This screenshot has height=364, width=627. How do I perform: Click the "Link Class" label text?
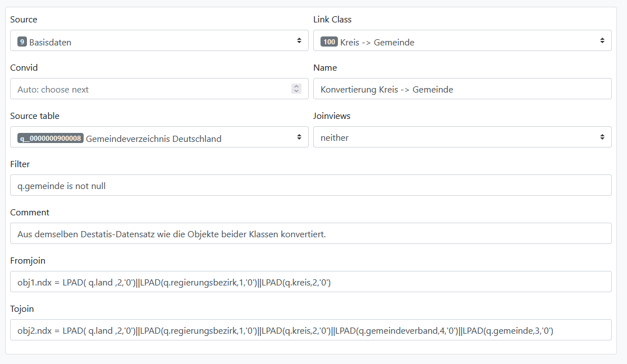(x=332, y=20)
